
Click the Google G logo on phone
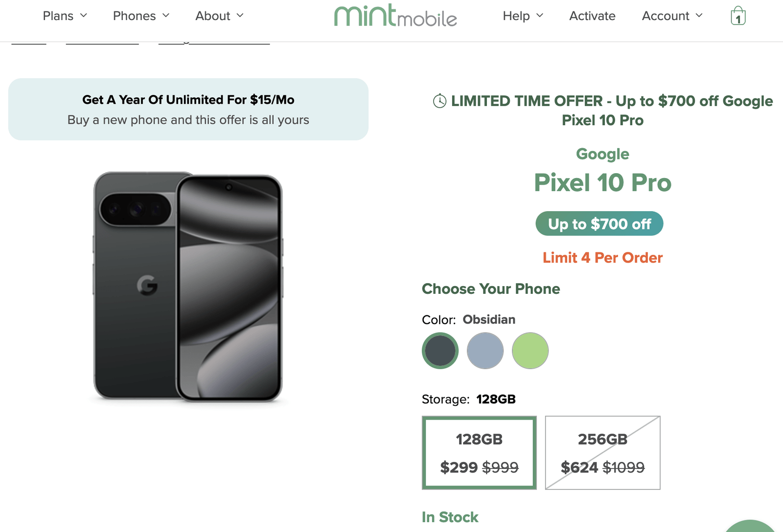[147, 286]
